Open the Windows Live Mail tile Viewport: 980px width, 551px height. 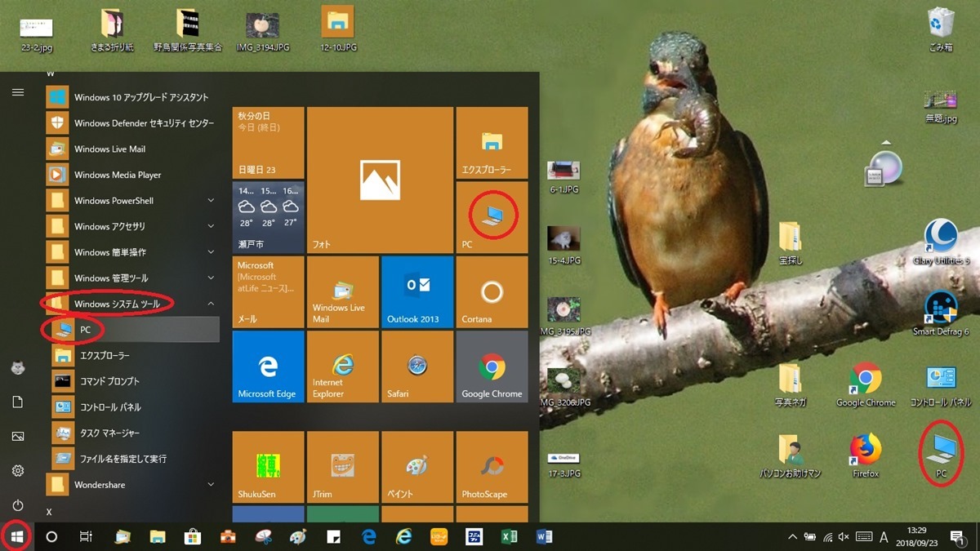pyautogui.click(x=342, y=292)
